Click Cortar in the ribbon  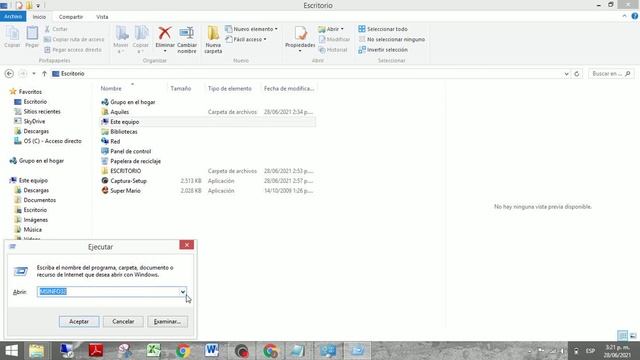[x=56, y=29]
